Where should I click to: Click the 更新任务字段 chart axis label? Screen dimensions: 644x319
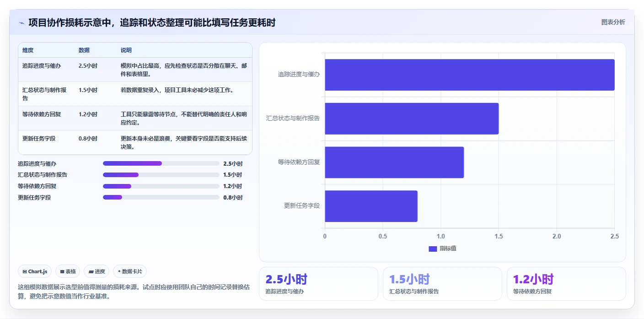click(302, 206)
